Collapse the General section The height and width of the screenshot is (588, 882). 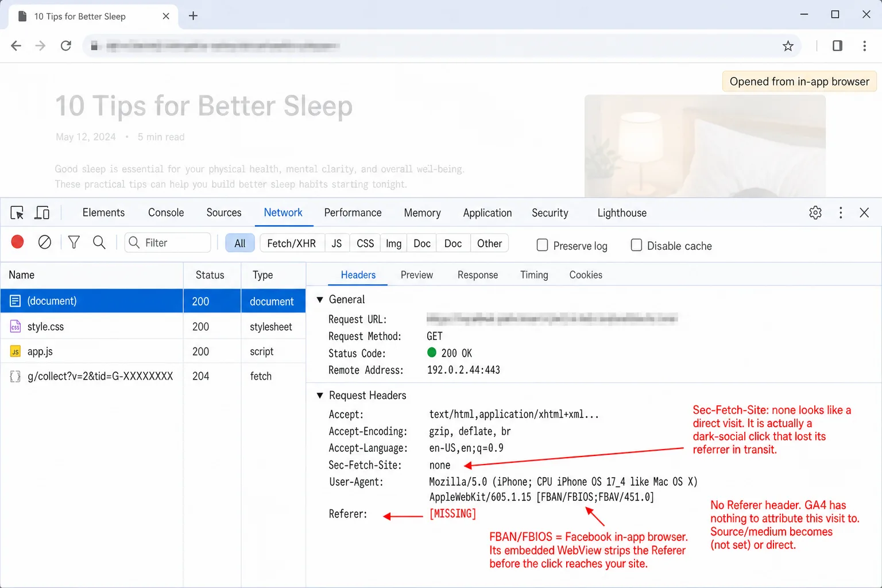click(320, 300)
